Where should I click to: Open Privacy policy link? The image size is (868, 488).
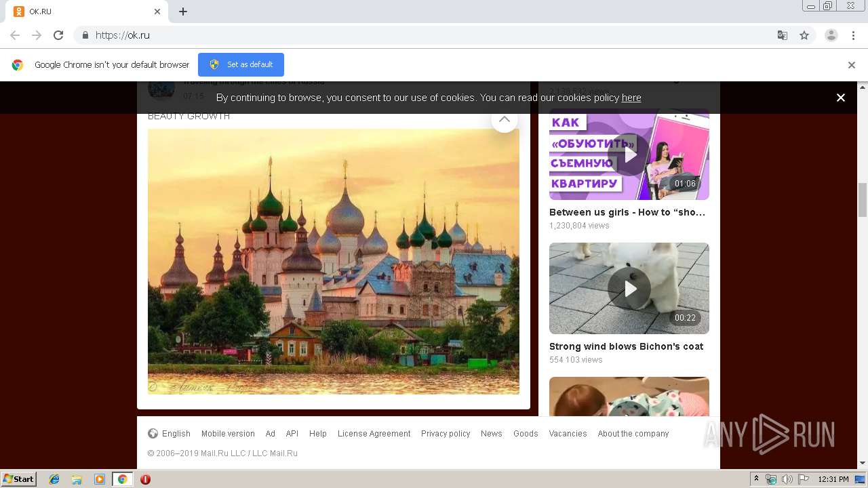(x=446, y=434)
